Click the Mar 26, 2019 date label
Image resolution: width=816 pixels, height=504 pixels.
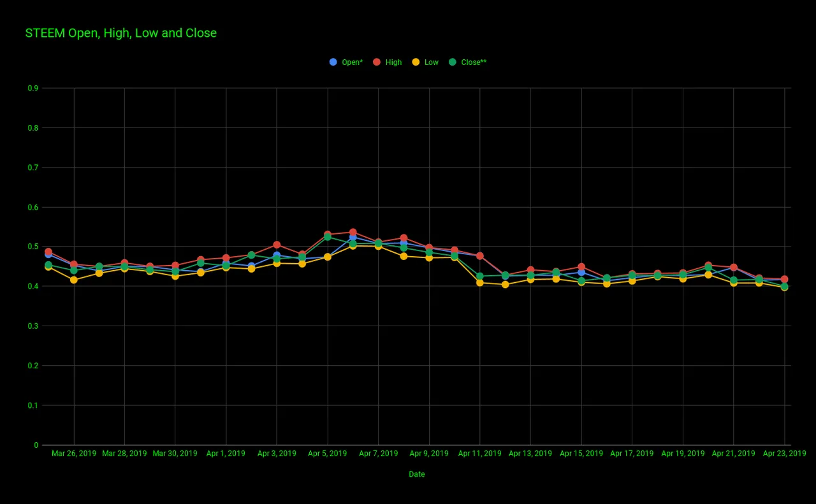pyautogui.click(x=74, y=454)
